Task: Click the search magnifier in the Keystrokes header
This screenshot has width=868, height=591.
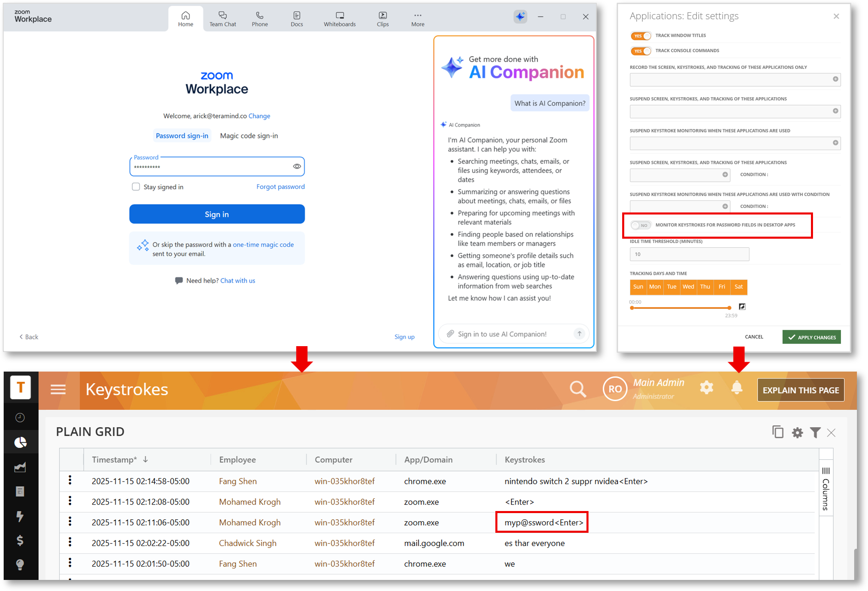Action: tap(577, 389)
